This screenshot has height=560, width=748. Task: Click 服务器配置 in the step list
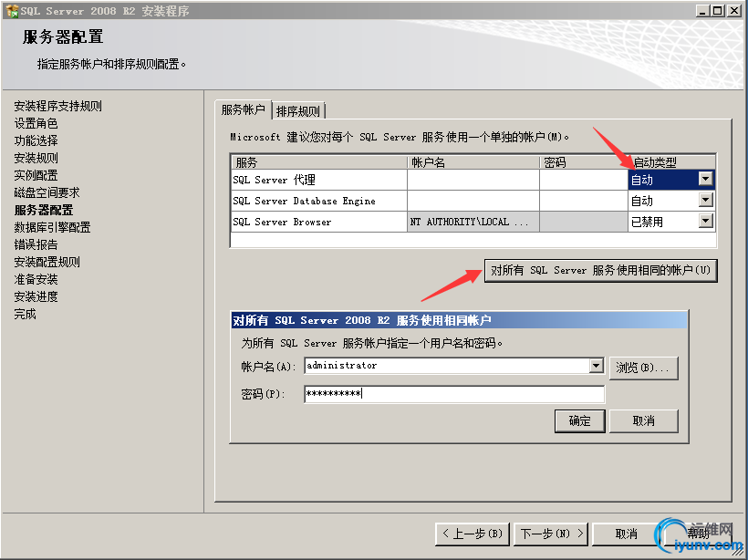[x=44, y=210]
